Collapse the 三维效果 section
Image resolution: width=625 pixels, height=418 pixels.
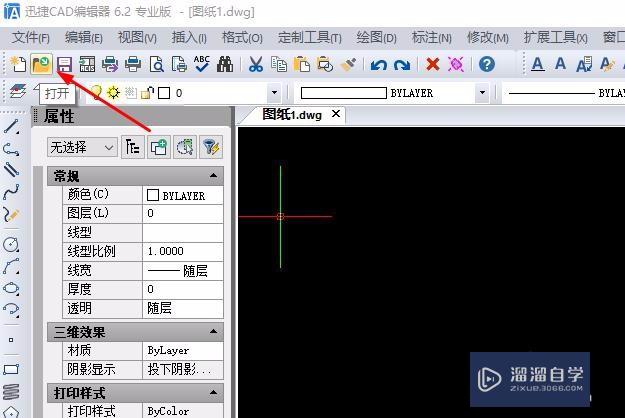(213, 331)
